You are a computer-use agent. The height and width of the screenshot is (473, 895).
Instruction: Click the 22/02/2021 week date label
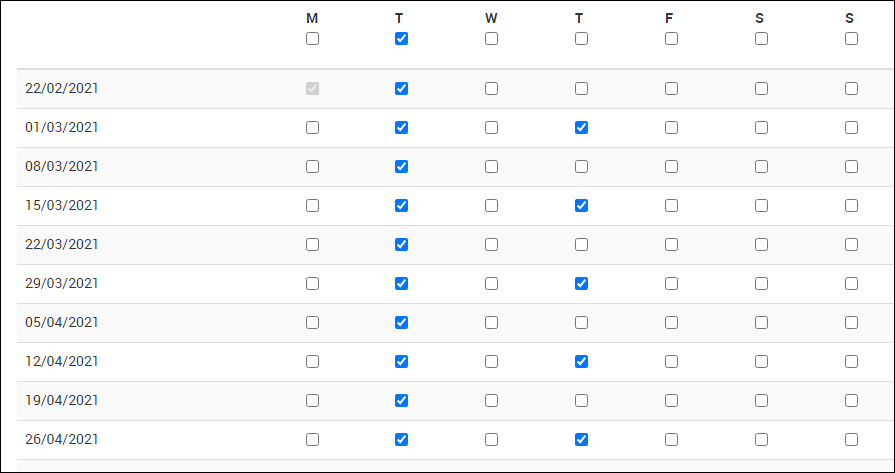pos(62,88)
